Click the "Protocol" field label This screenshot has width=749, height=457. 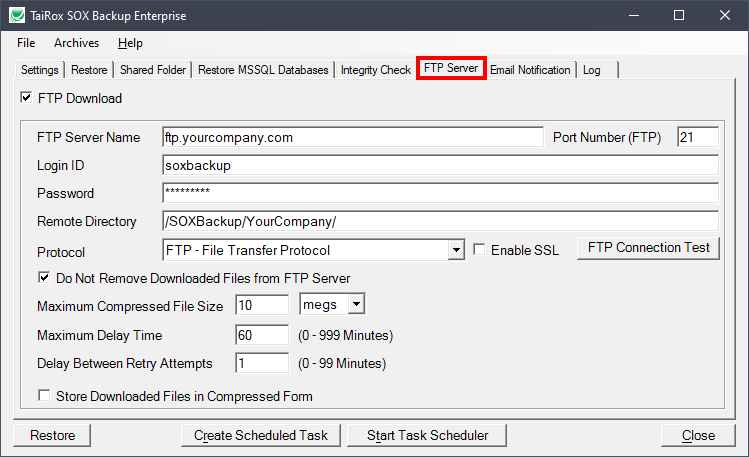tap(61, 252)
